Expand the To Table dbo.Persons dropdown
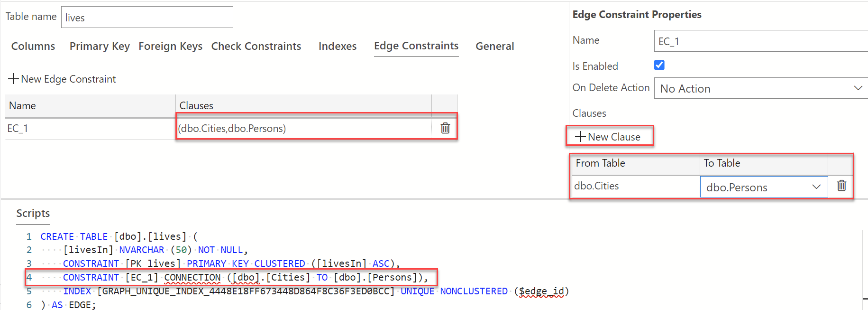This screenshot has height=310, width=868. 764,187
